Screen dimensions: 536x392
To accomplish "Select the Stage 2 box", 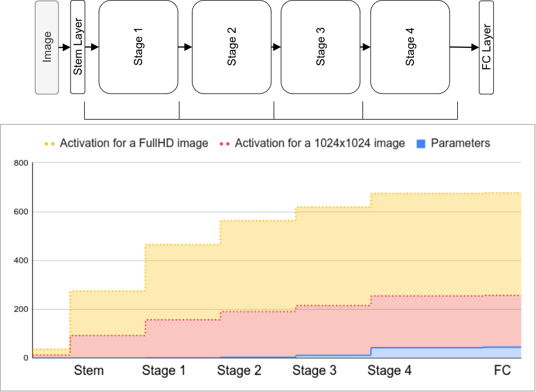I will tap(232, 47).
